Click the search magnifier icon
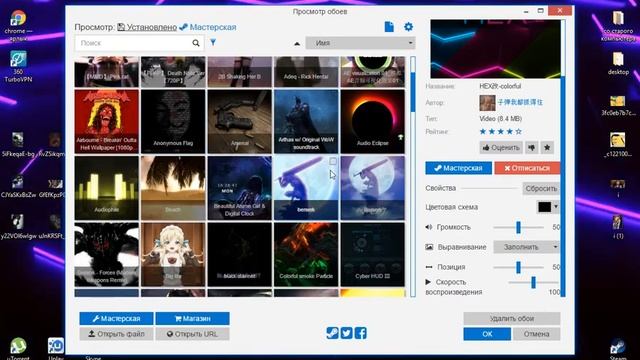640x360 pixels. click(x=196, y=43)
